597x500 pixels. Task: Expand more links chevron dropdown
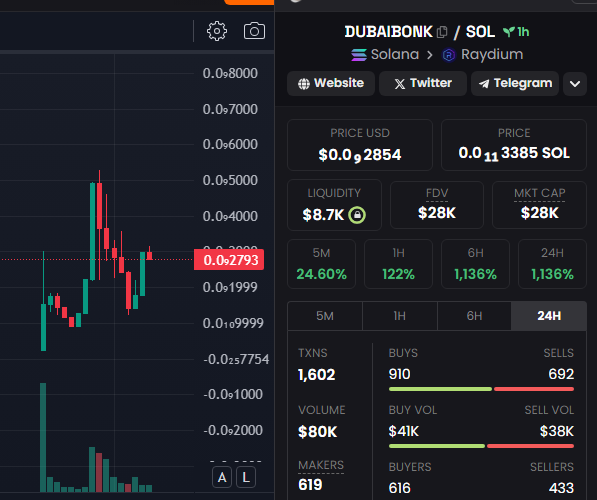(575, 84)
